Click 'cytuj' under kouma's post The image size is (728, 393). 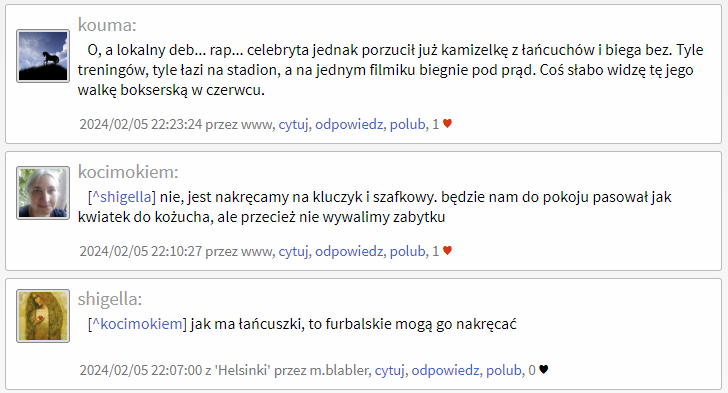tap(293, 124)
